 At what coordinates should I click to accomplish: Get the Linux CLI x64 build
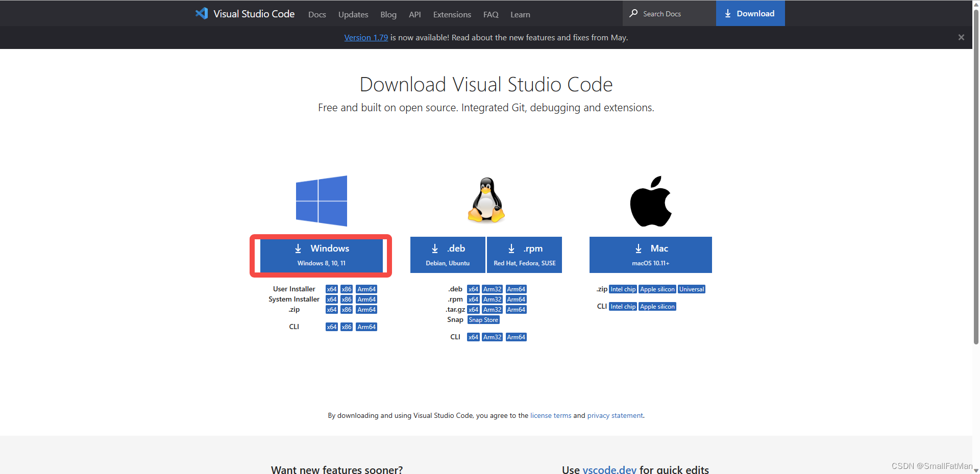pos(473,337)
